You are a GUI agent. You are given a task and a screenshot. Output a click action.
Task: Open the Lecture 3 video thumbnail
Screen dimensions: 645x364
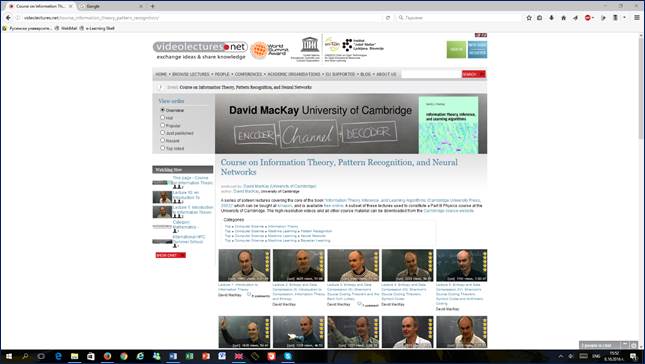coord(353,265)
